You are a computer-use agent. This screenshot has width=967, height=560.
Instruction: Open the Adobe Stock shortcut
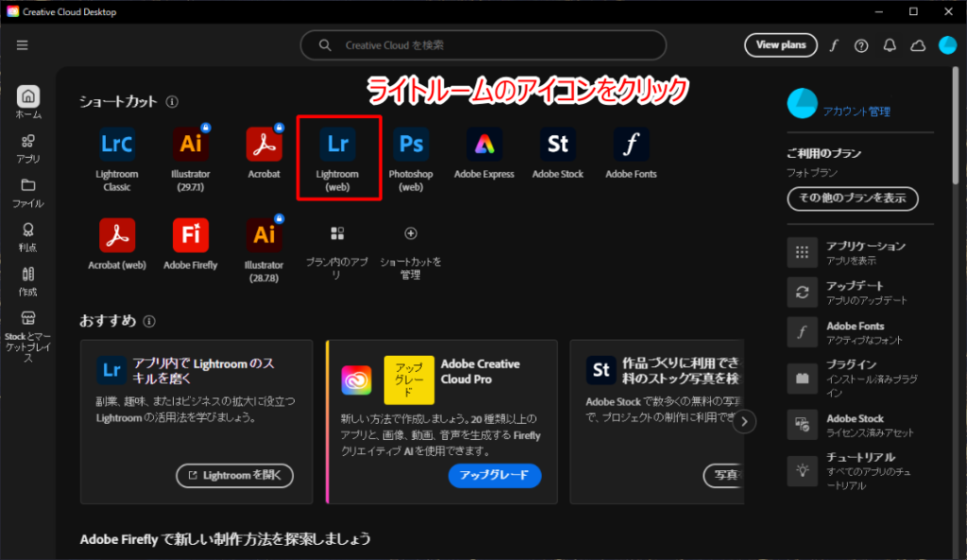click(557, 153)
